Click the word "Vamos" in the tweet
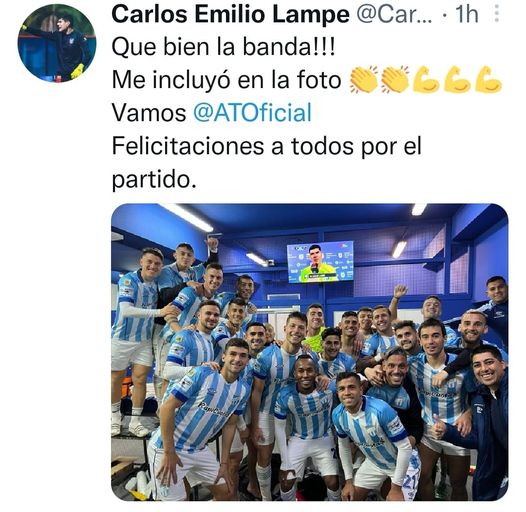The height and width of the screenshot is (512, 526). 149,113
